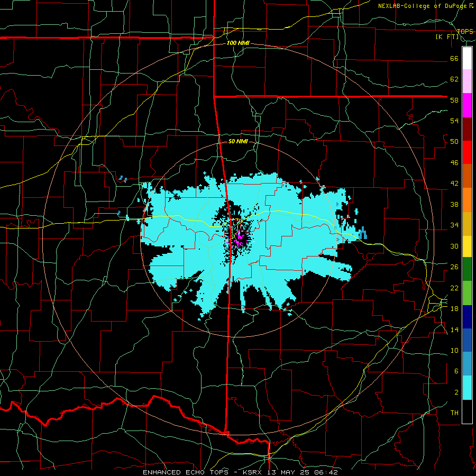Click the TOPS legend title
Screen dimensions: 476x476
(465, 31)
